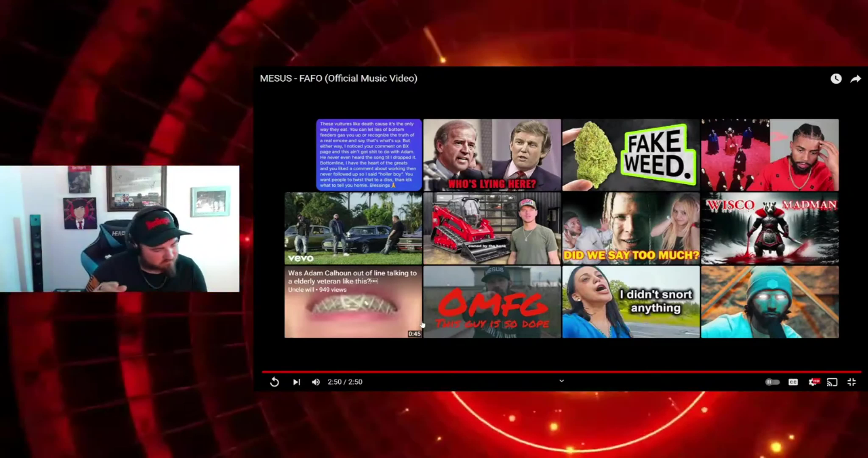Screen dimensions: 868x458
Task: Click the red video progress bar
Action: 562,372
